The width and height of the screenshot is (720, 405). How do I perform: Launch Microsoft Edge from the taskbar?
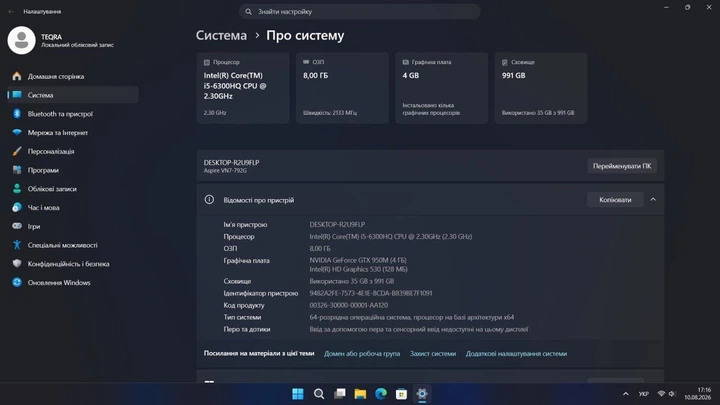pyautogui.click(x=381, y=394)
